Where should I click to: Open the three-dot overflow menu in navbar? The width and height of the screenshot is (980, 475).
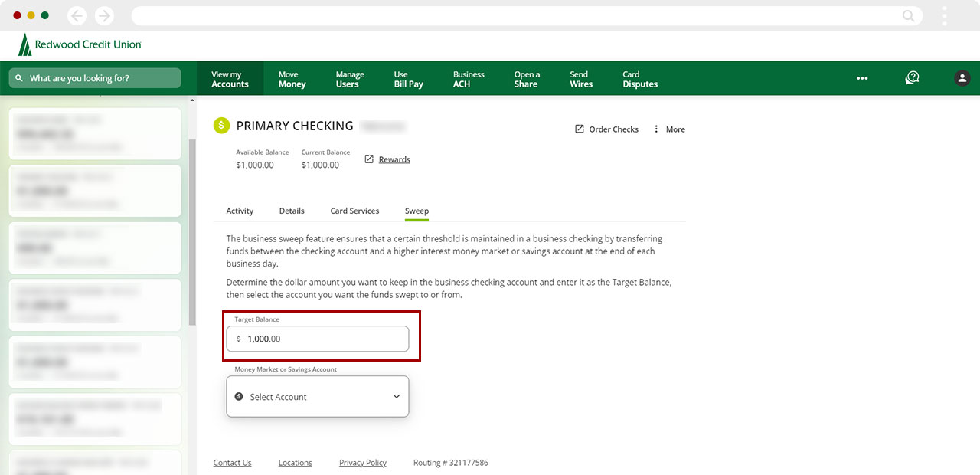click(862, 78)
